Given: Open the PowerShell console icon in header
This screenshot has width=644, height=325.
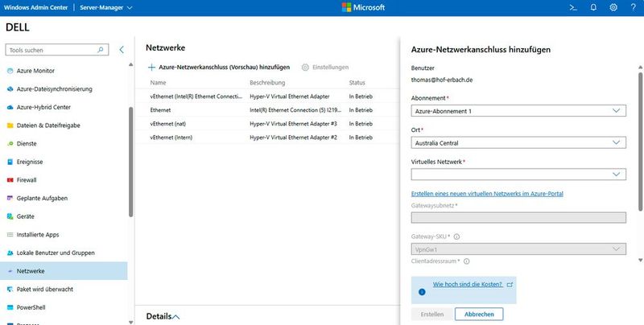Looking at the screenshot, I should point(573,7).
